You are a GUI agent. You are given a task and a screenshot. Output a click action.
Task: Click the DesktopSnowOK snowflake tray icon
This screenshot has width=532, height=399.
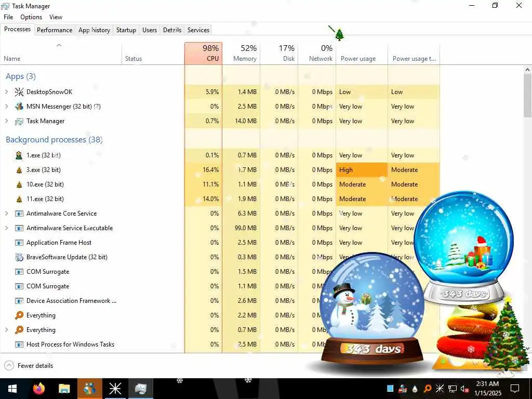click(440, 389)
